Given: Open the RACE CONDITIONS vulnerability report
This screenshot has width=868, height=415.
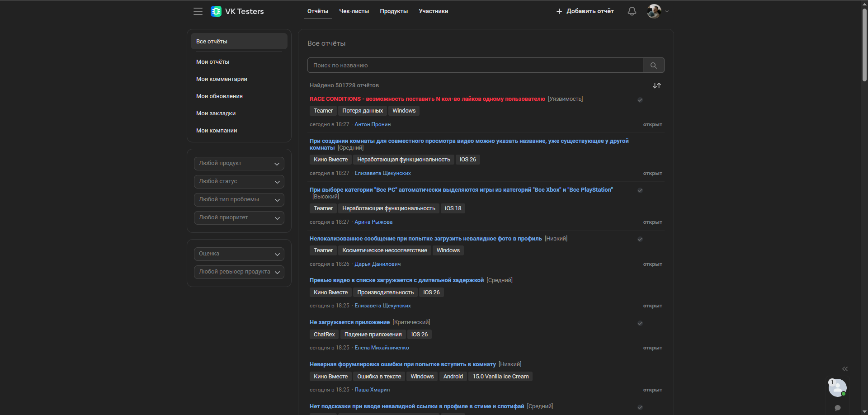Looking at the screenshot, I should point(427,99).
